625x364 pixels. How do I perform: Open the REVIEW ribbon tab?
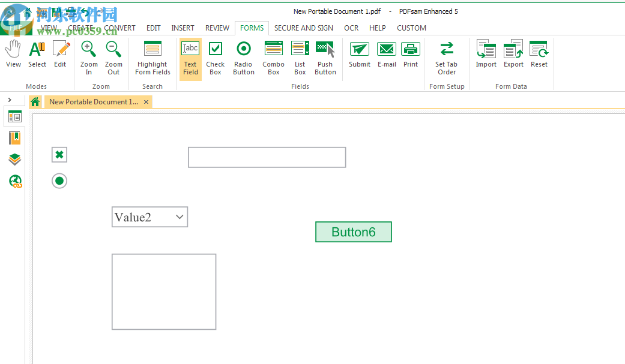(x=217, y=28)
